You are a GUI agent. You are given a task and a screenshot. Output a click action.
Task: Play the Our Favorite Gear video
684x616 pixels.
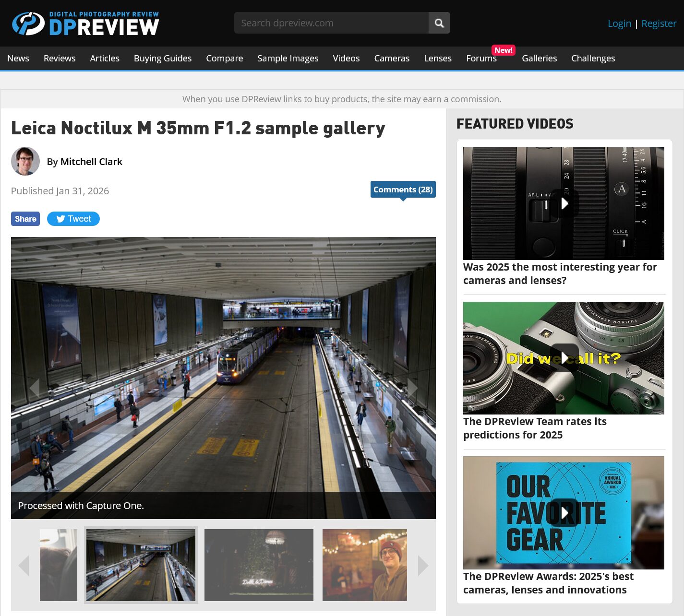click(x=564, y=512)
